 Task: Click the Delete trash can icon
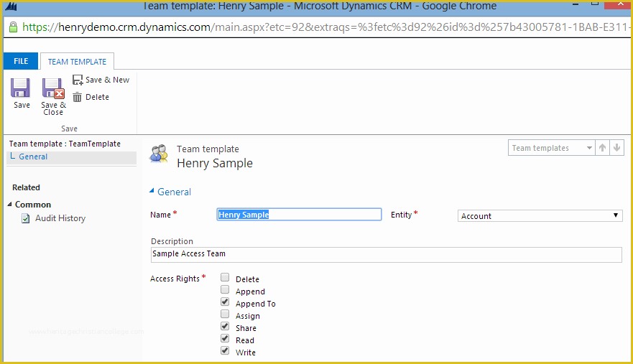click(77, 97)
